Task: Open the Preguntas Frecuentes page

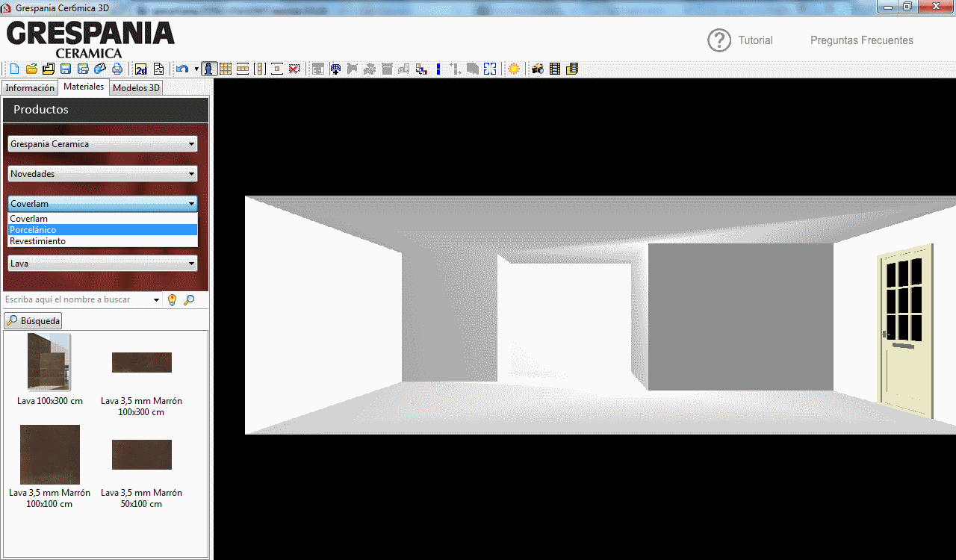Action: tap(861, 40)
